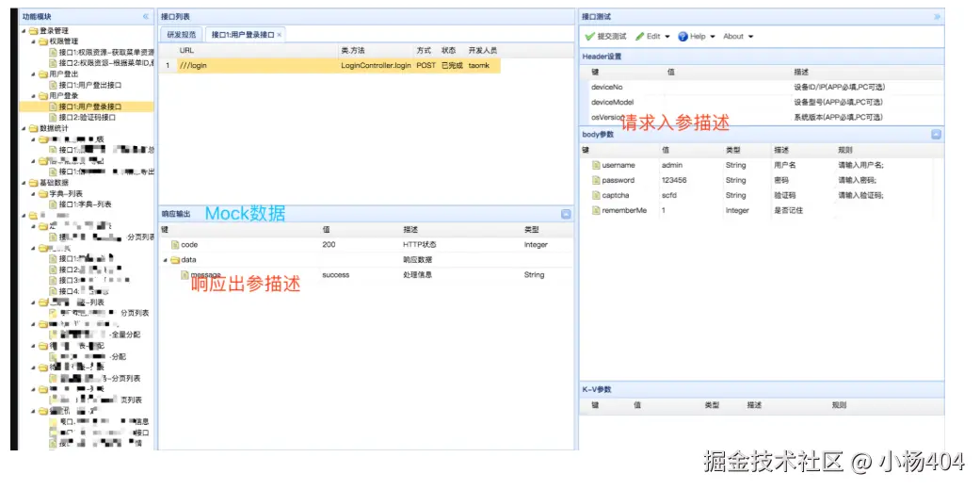Collapse the 基础数据 tree node arrow
The image size is (980, 490).
pyautogui.click(x=24, y=183)
